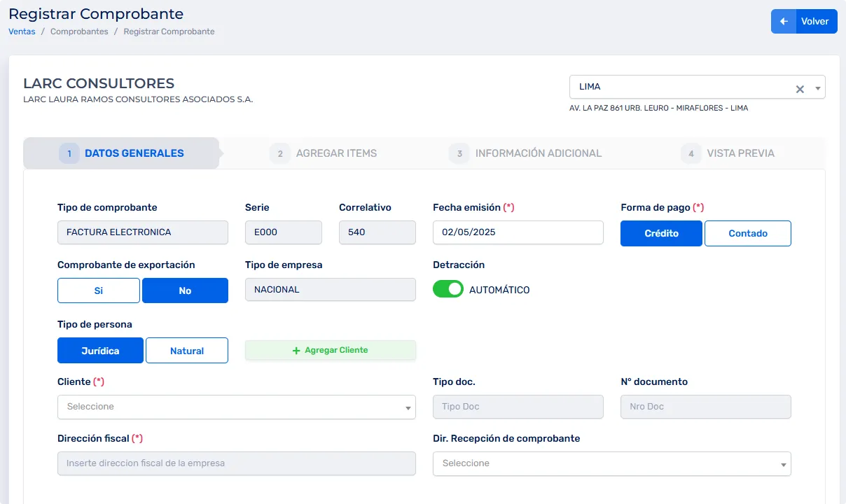
Task: Select Crédito as payment method
Action: click(x=661, y=234)
